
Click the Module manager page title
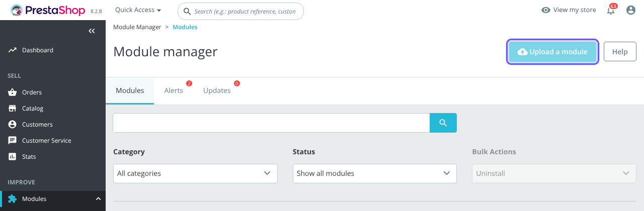point(166,52)
